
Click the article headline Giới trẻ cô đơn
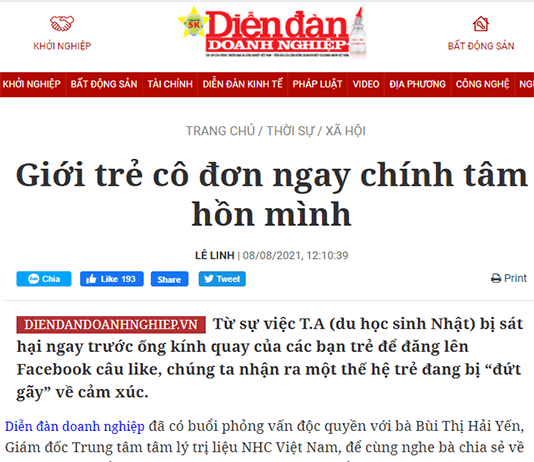(271, 194)
